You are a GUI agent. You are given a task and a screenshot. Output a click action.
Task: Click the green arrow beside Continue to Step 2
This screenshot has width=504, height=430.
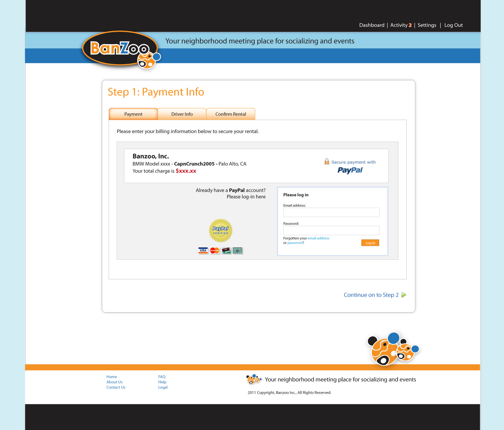coord(404,295)
